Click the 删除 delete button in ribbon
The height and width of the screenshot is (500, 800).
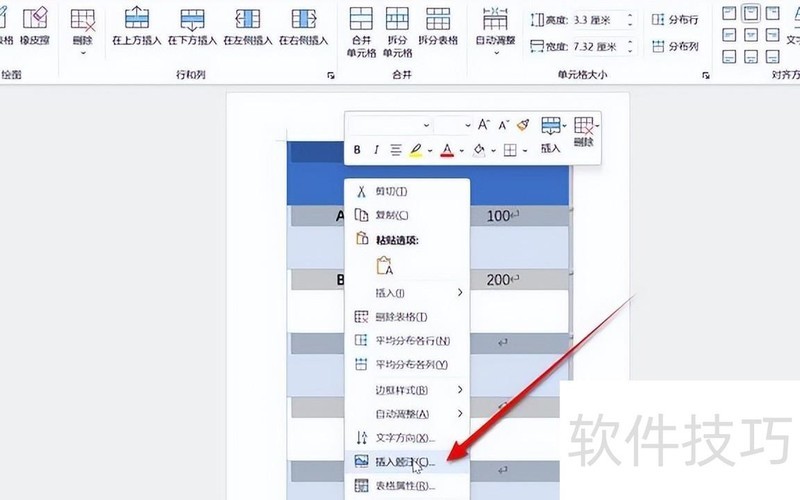82,26
